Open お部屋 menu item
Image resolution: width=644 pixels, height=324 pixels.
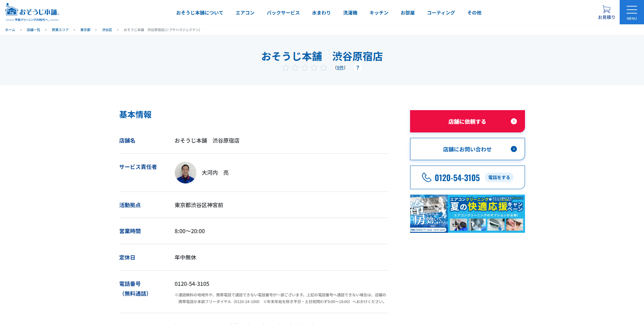tap(408, 13)
